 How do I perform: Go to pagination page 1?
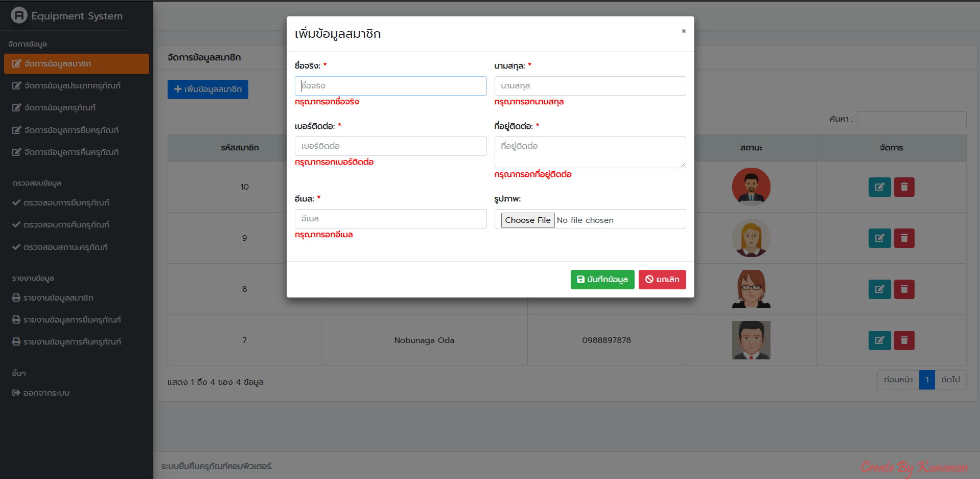click(x=926, y=380)
